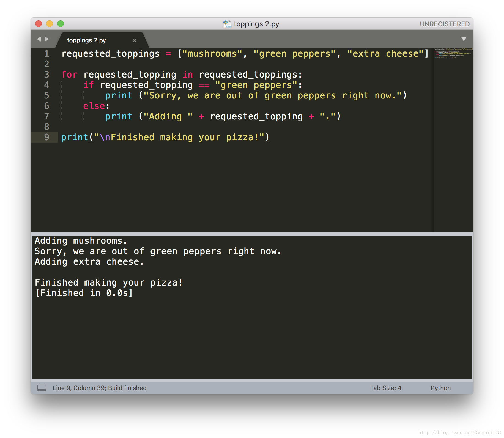Screen dimensions: 504x438
Task: Click line number 6 in gutter
Action: (x=47, y=106)
